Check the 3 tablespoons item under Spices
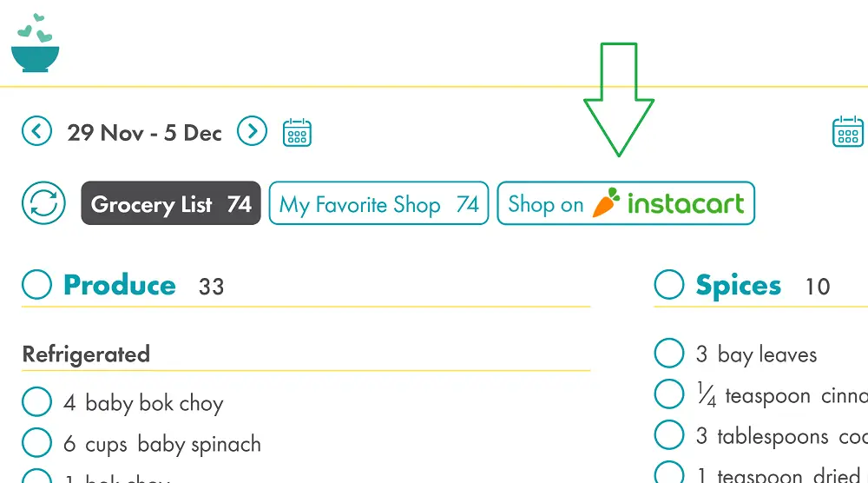Image resolution: width=868 pixels, height=483 pixels. (668, 435)
